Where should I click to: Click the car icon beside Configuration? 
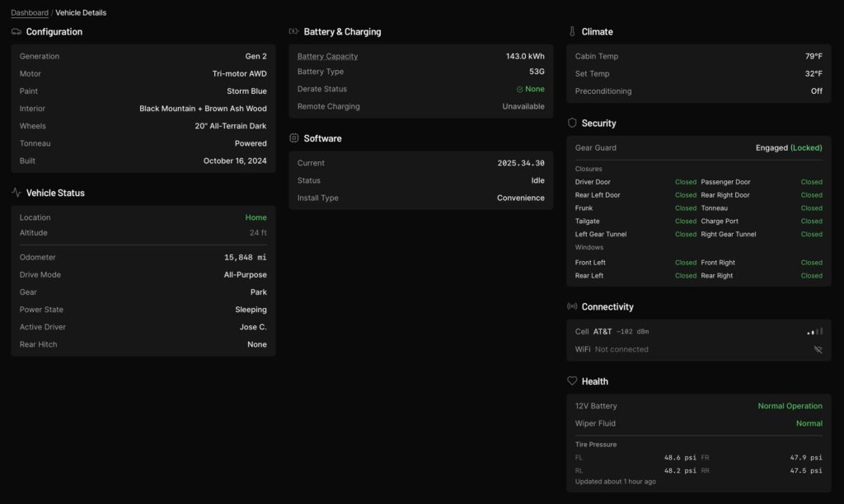tap(16, 31)
